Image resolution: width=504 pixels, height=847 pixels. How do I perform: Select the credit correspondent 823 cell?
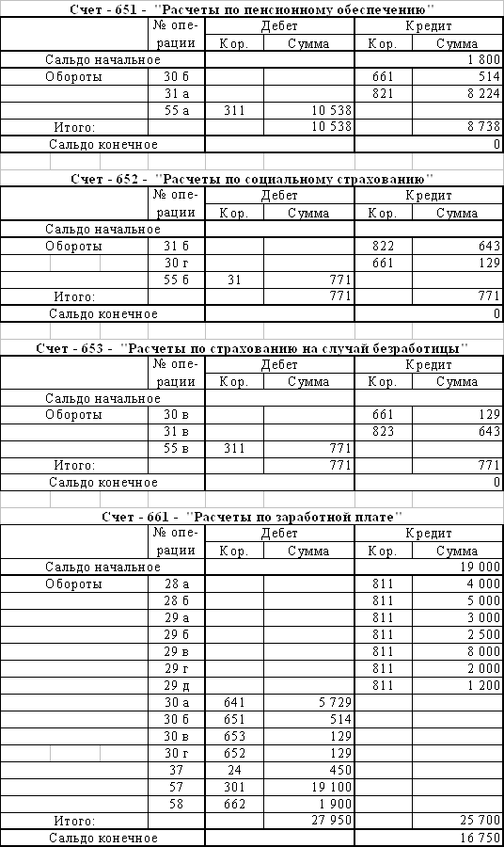pos(383,432)
